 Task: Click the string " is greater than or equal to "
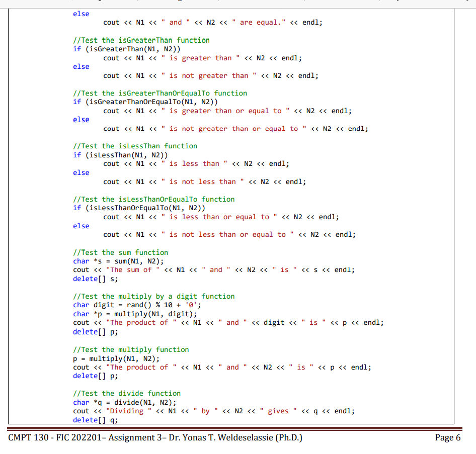(225, 111)
